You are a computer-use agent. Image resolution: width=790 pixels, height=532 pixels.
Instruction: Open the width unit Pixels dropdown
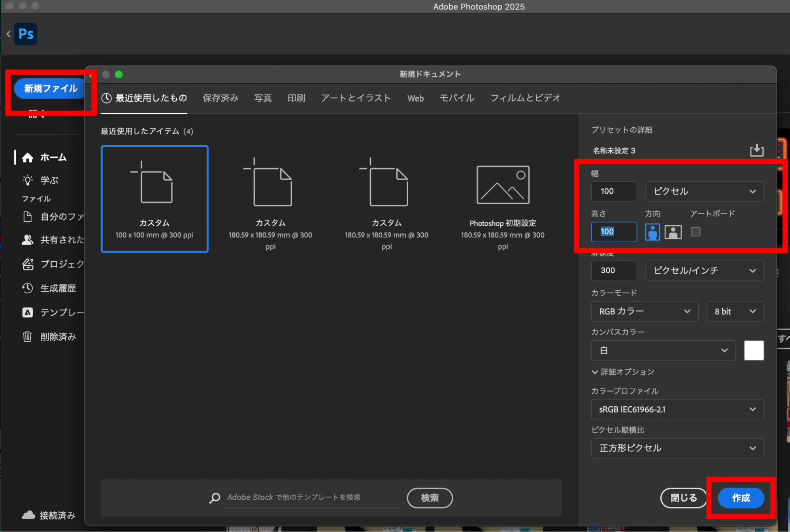704,191
